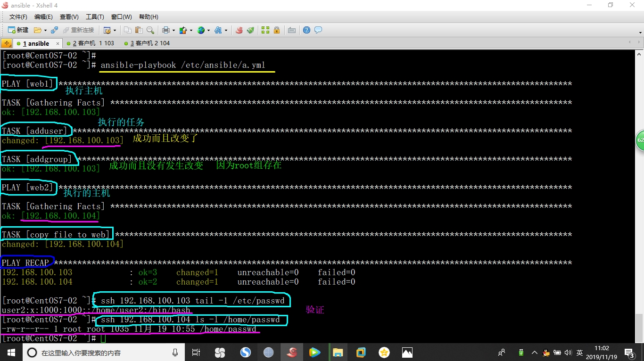This screenshot has height=361, width=644.
Task: Show hidden tray icons chevron
Action: coord(534,353)
